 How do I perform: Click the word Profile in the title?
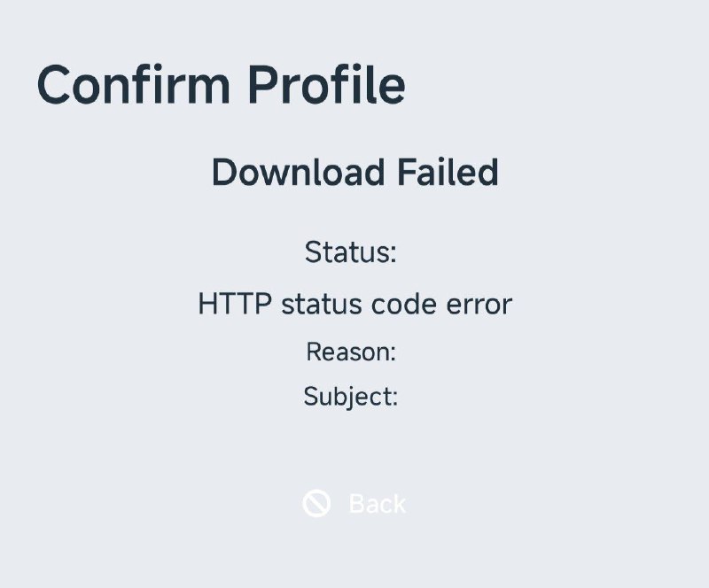pyautogui.click(x=325, y=86)
